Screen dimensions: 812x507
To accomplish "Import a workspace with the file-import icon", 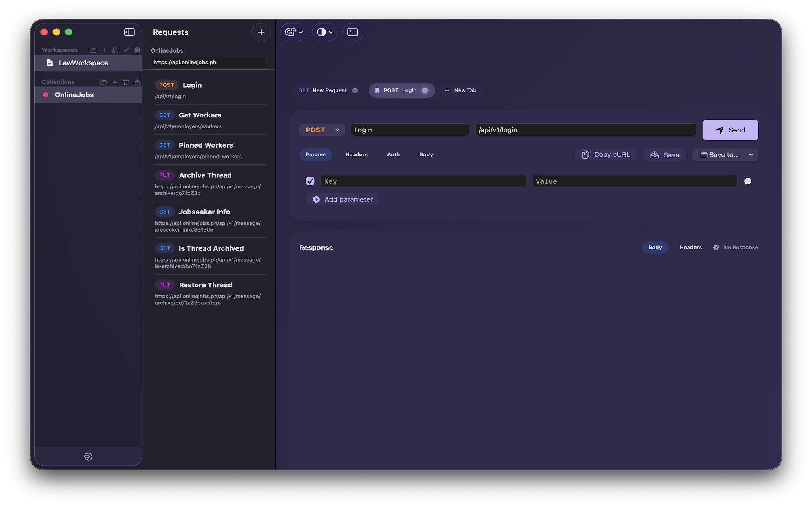I will tap(115, 50).
